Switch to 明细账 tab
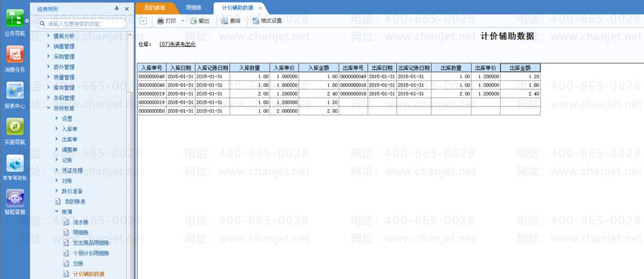This screenshot has width=644, height=279. pyautogui.click(x=193, y=8)
